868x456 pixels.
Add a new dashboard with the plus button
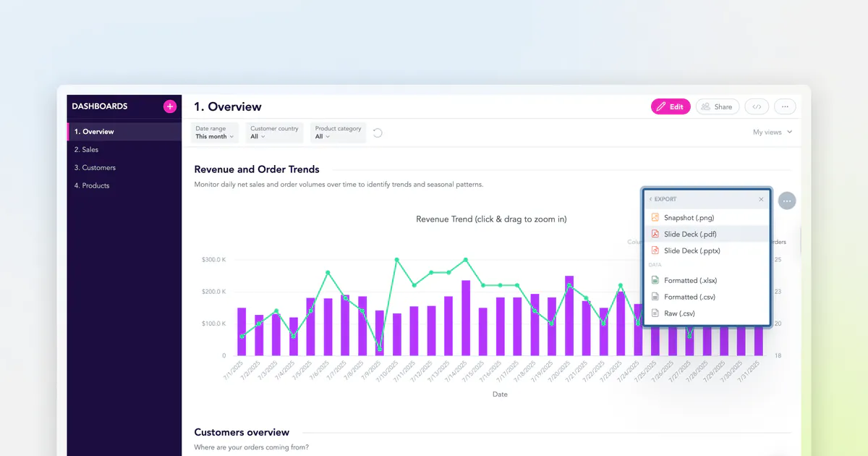coord(170,106)
